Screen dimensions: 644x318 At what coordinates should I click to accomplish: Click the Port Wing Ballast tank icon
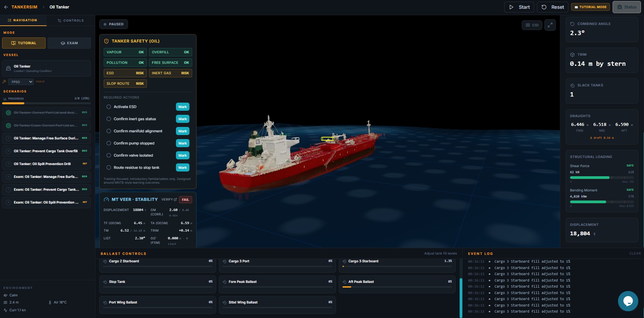click(105, 302)
